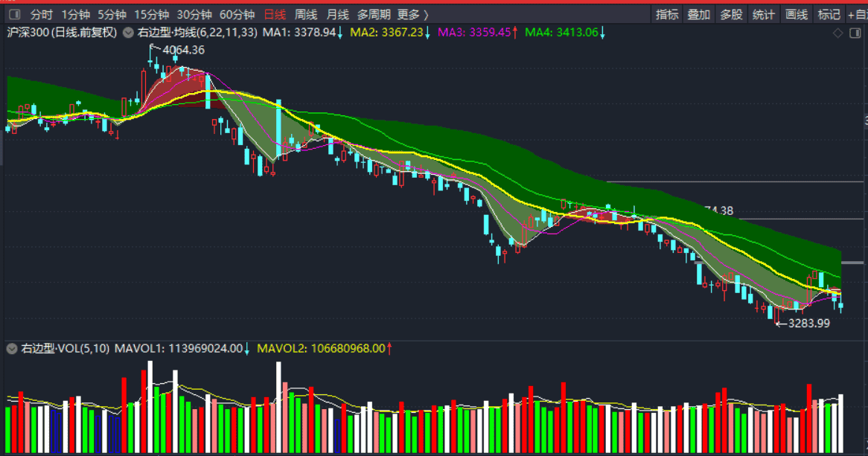Switch to 日线 daily period tab
Screen dimensions: 868x456
click(275, 14)
